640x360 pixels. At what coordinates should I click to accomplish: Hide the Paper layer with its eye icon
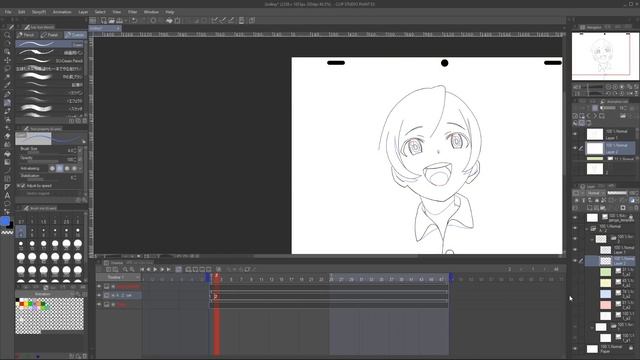click(575, 349)
